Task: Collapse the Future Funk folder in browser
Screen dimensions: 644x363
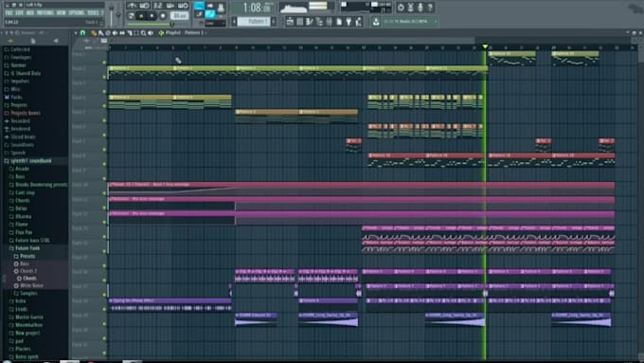Action: (x=27, y=248)
